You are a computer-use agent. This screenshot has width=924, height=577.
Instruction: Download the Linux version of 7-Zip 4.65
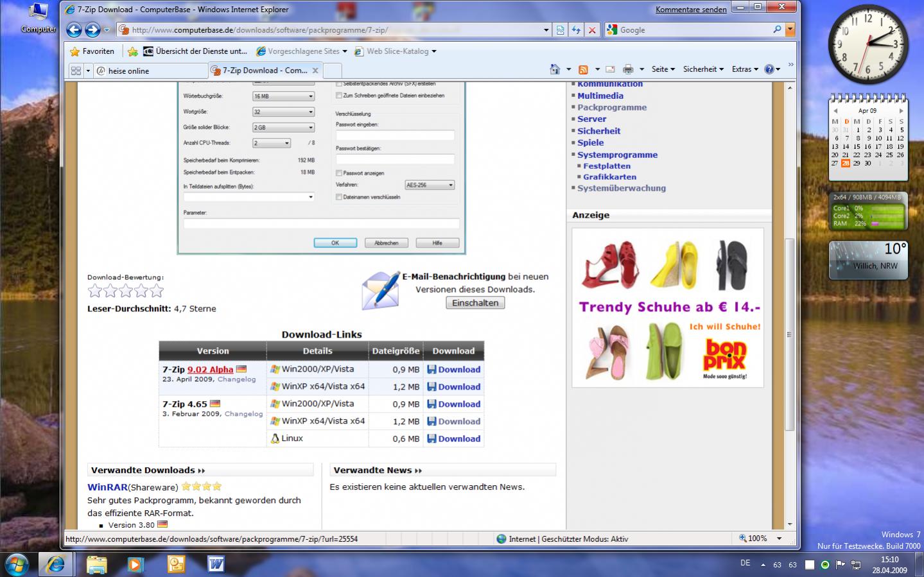[x=454, y=438]
